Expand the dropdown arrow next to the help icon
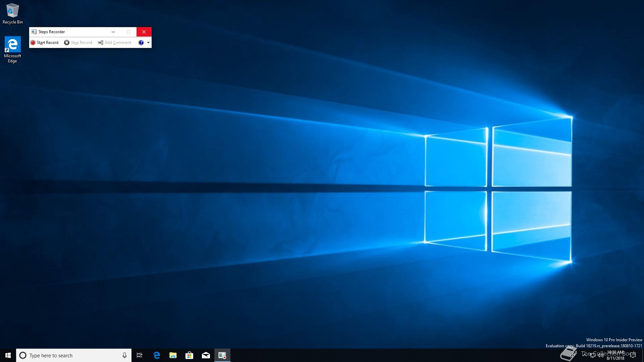The image size is (644, 362). tap(148, 43)
